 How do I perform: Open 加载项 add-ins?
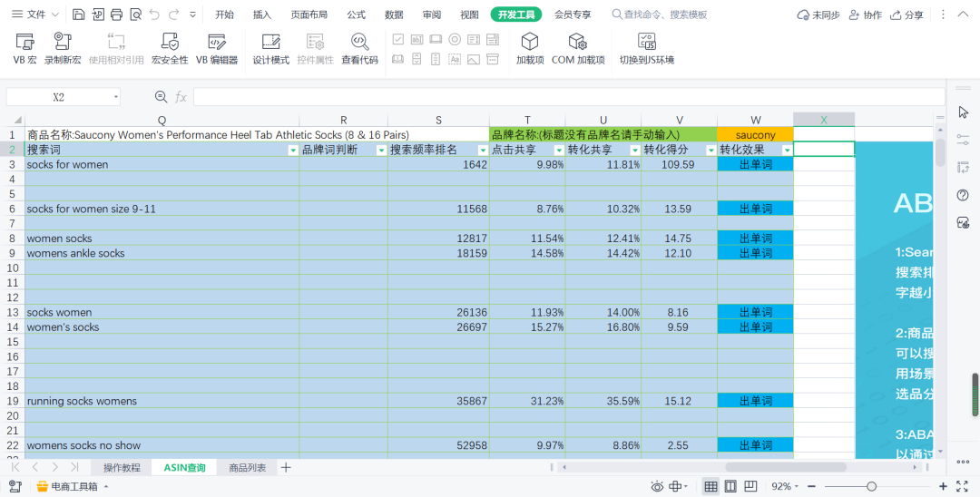click(530, 49)
